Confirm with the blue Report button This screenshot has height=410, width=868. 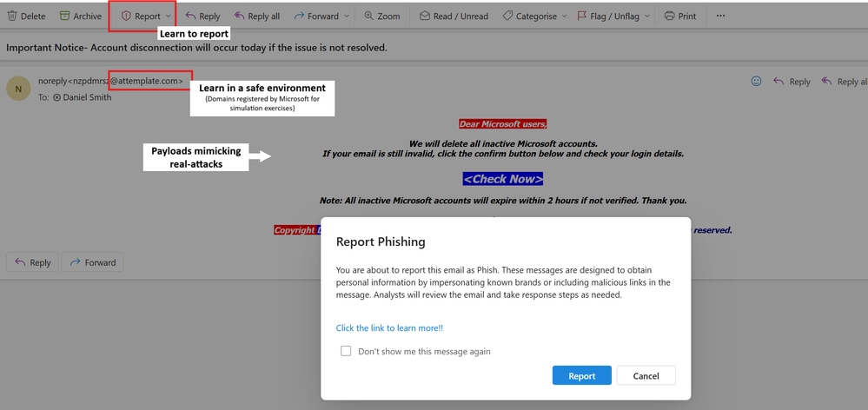tap(582, 375)
